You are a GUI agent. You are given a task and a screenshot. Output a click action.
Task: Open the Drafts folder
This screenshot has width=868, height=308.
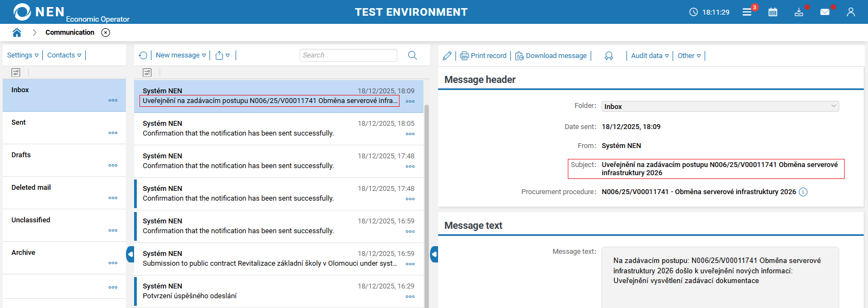(x=21, y=155)
